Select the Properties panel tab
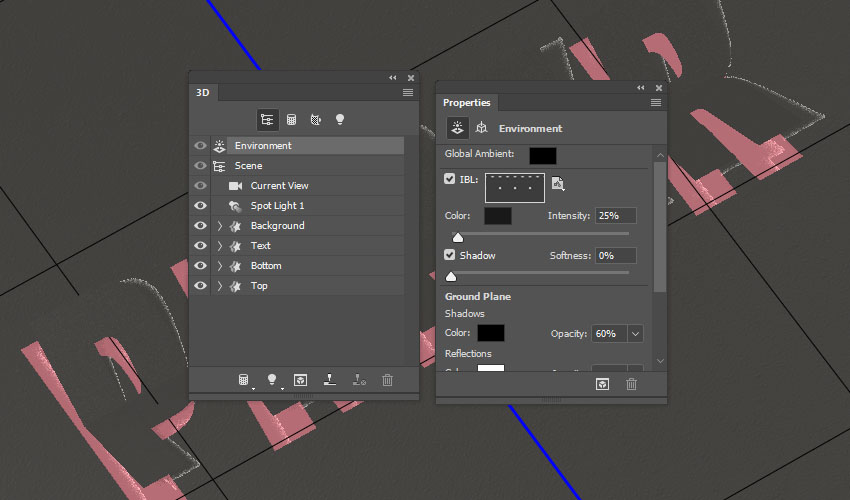850x500 pixels. pos(467,102)
